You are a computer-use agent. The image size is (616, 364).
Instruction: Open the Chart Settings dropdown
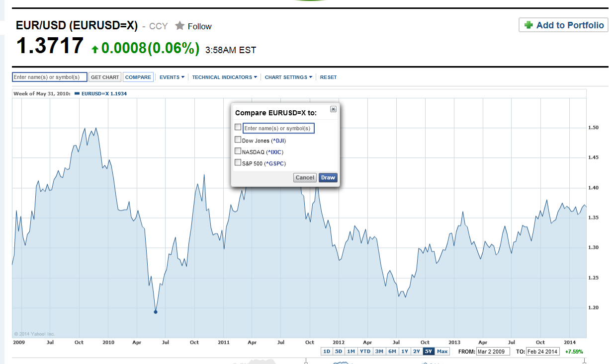pyautogui.click(x=288, y=77)
